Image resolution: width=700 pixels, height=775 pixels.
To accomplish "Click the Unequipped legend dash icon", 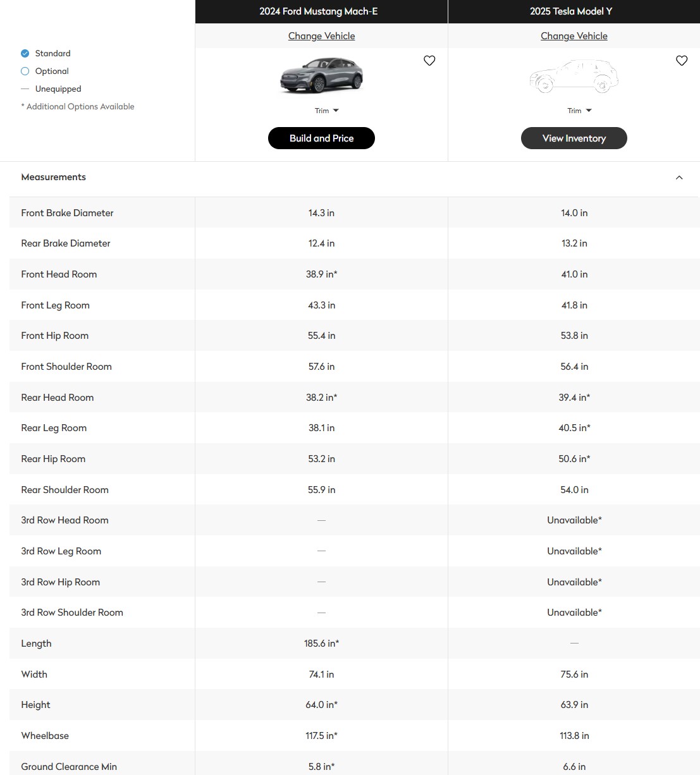I will (25, 89).
